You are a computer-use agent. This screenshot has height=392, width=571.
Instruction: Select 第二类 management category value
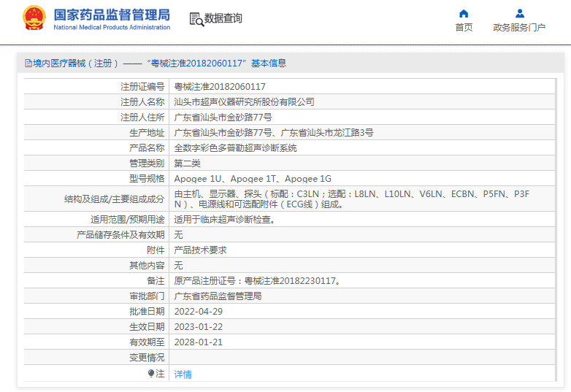click(187, 163)
